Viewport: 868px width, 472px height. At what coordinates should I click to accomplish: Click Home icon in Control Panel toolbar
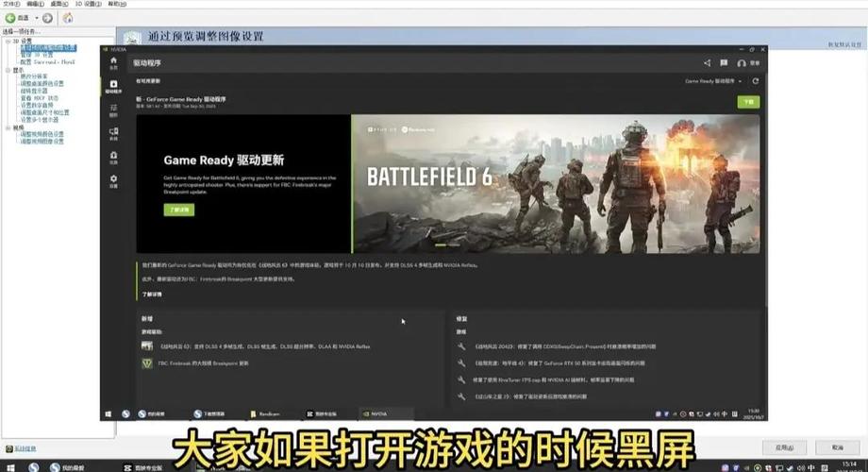[68, 18]
